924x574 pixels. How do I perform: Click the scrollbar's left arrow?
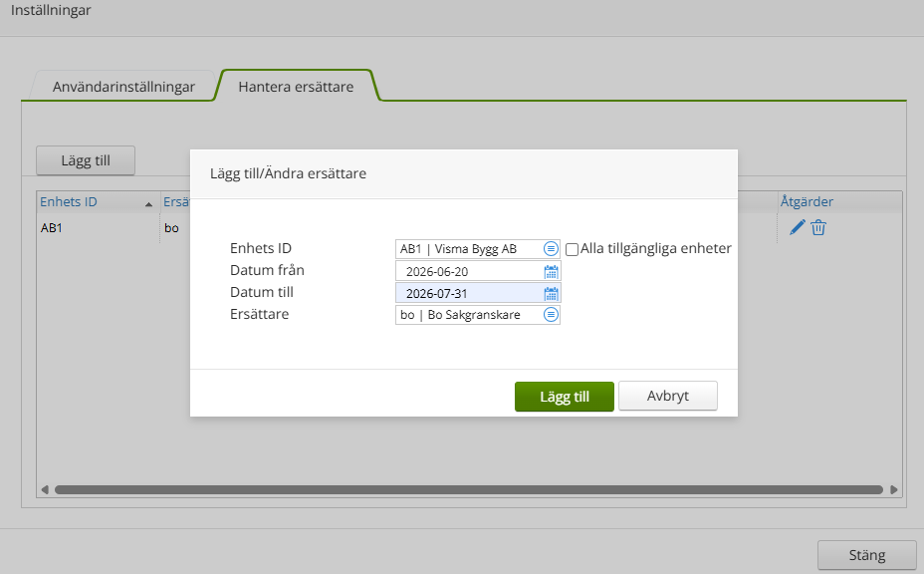tap(45, 489)
